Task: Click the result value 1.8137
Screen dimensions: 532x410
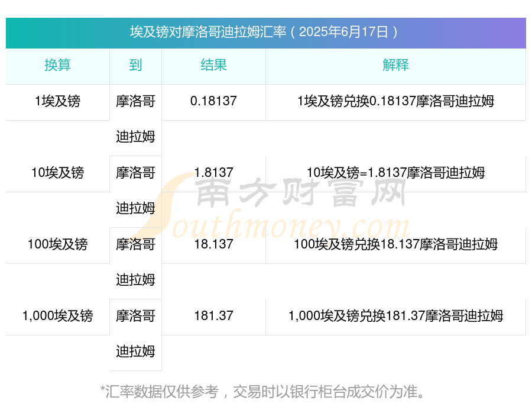Action: pyautogui.click(x=213, y=173)
